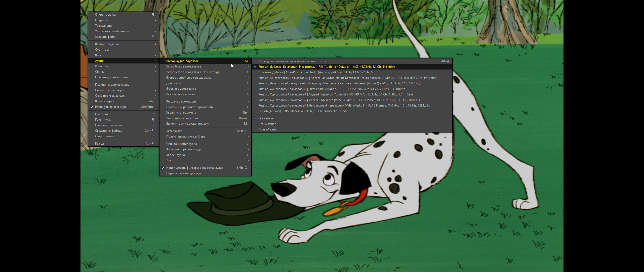The height and width of the screenshot is (272, 644).
Task: Toggle 'Использовать фильтры обработки аудио' checkbox
Action: tap(205, 168)
